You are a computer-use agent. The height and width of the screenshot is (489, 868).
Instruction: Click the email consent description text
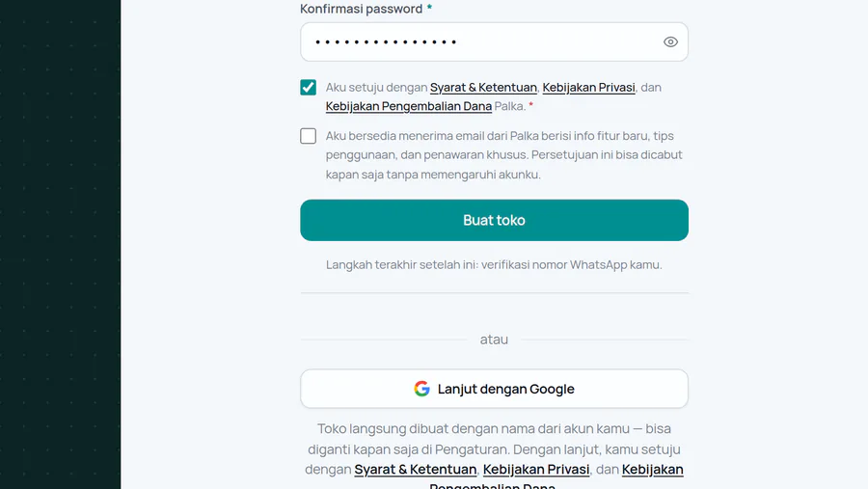pyautogui.click(x=503, y=155)
